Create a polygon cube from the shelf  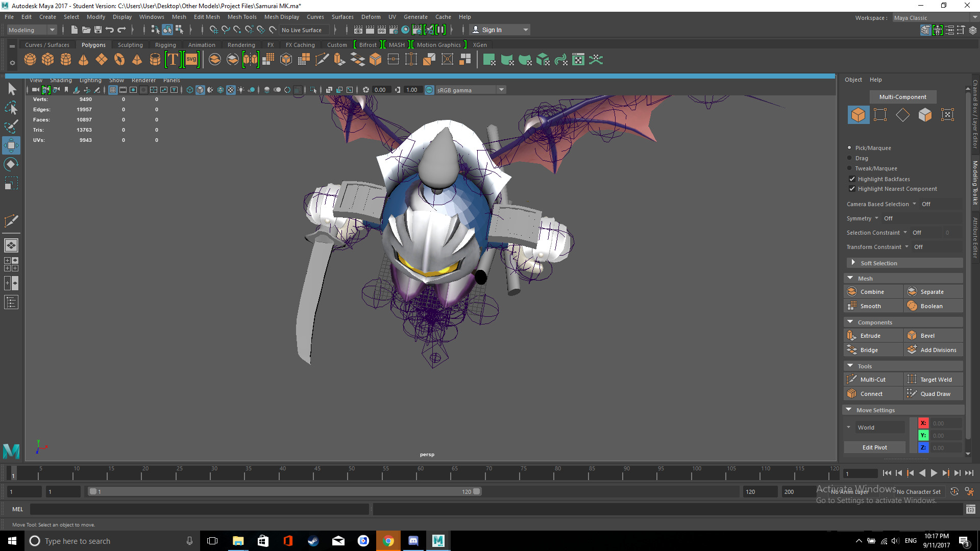48,60
